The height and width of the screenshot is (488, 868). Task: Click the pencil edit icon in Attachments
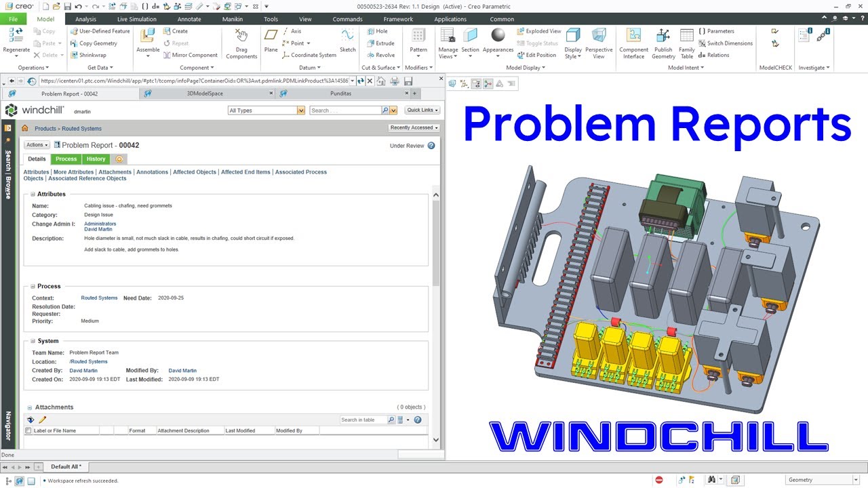click(43, 420)
